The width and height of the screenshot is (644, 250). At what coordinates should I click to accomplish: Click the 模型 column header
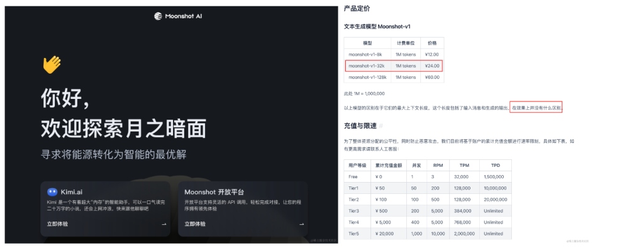point(367,43)
